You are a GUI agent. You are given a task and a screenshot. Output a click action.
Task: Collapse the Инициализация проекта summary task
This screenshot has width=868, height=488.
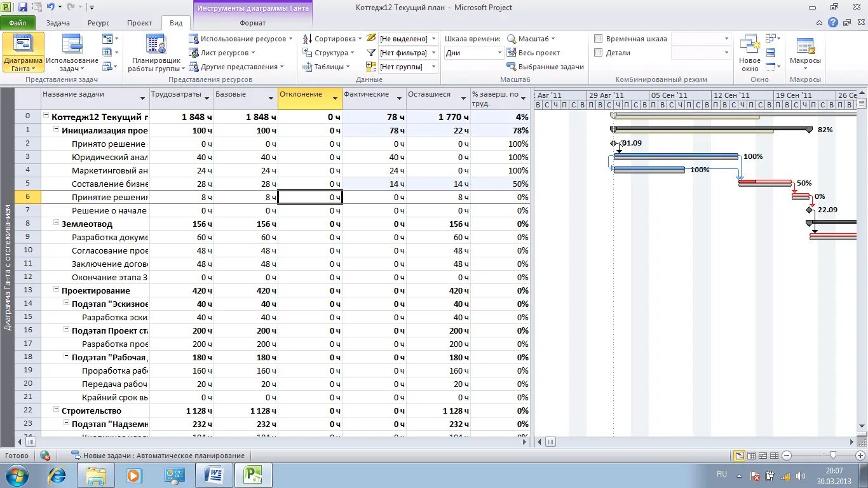tap(57, 130)
